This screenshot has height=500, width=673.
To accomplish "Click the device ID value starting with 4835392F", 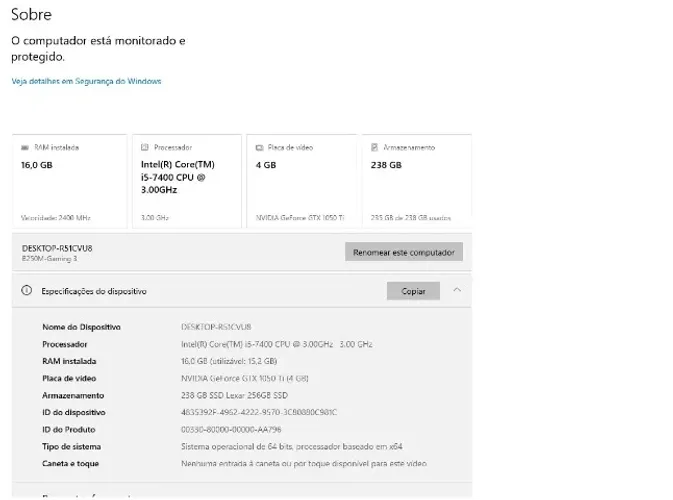I will (x=259, y=412).
